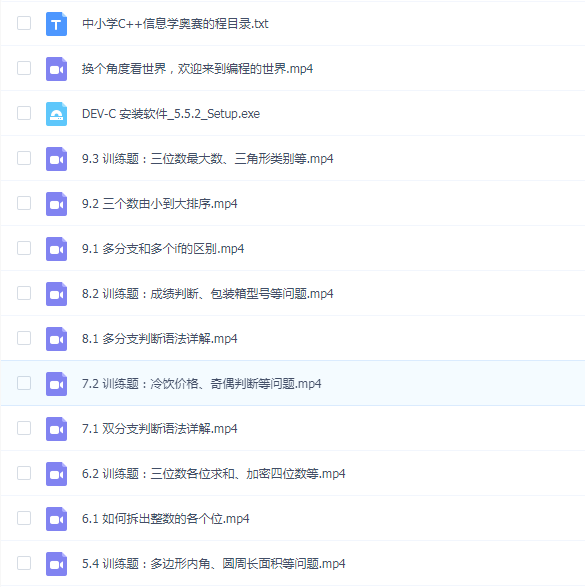Click video icon for 9.1 多分支和多个if的区别
This screenshot has width=585, height=587.
(x=57, y=249)
